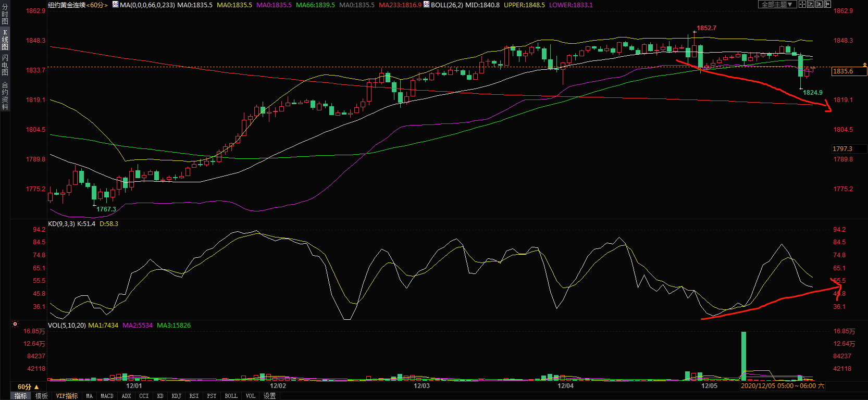Click the tallest green volume bar
The height and width of the screenshot is (400, 868).
pyautogui.click(x=743, y=356)
